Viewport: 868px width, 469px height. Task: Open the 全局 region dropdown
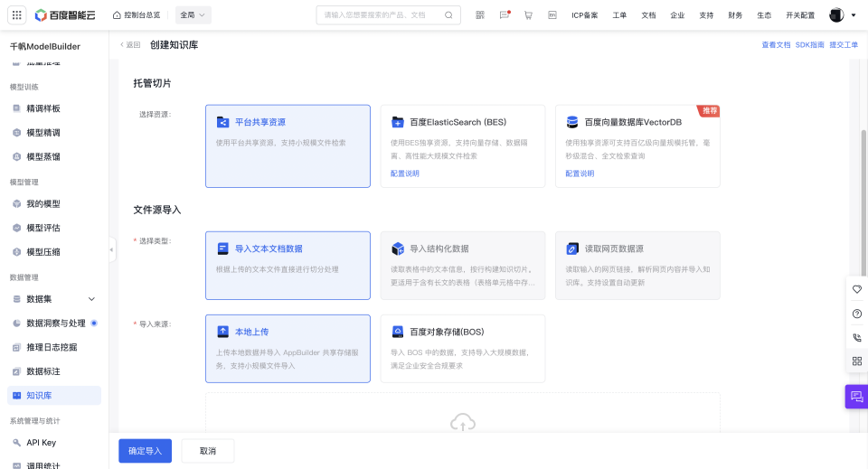(x=193, y=15)
